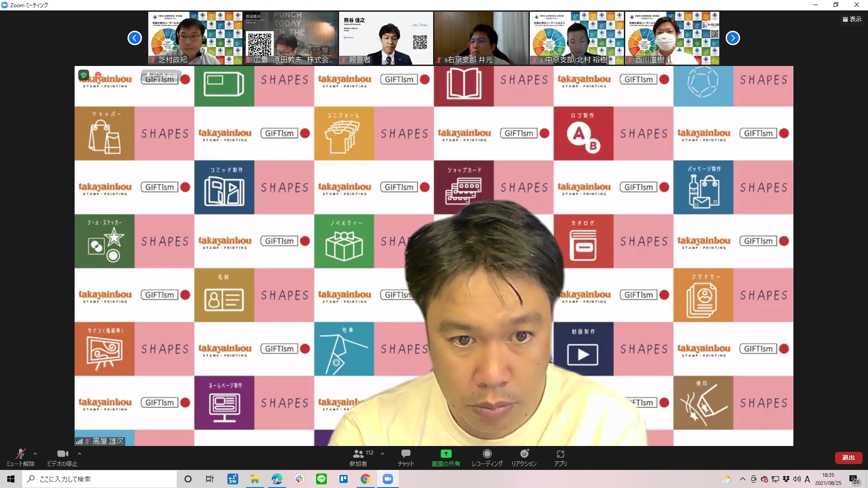This screenshot has width=868, height=488.
Task: Stop video with ビデオの停止
Action: pyautogui.click(x=62, y=457)
